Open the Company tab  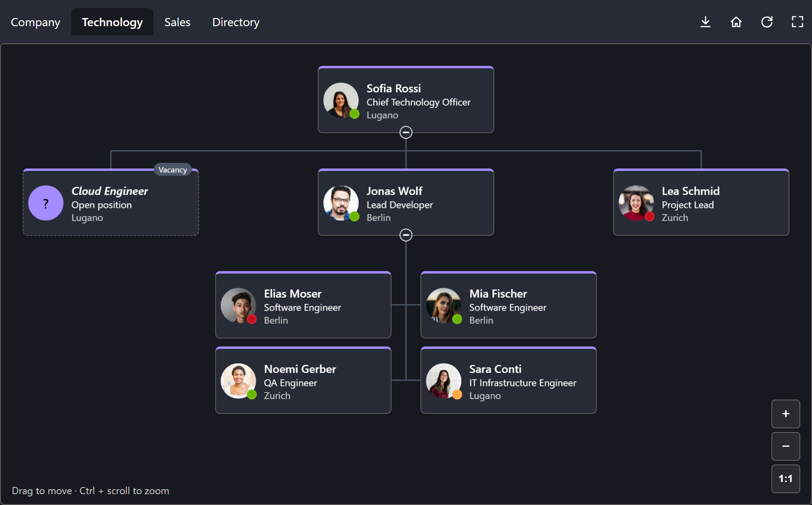pos(36,22)
